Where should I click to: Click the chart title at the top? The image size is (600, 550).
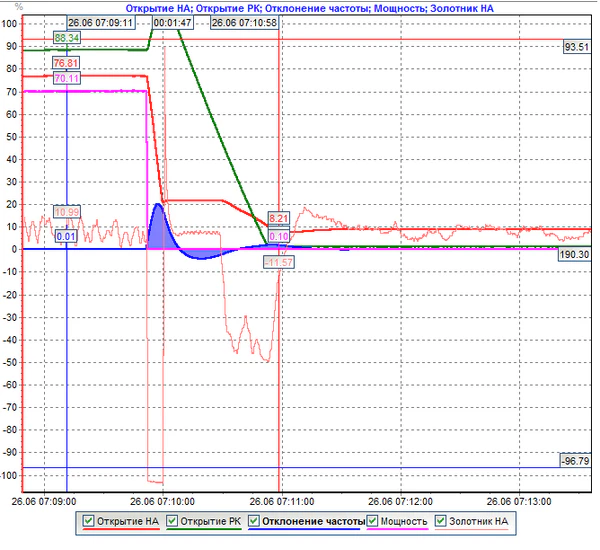point(302,7)
